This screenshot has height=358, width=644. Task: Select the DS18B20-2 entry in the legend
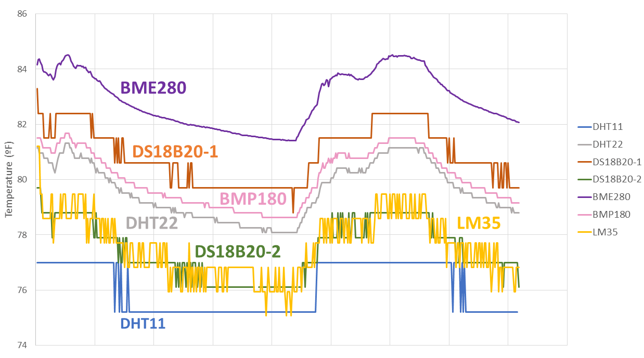[616, 179]
